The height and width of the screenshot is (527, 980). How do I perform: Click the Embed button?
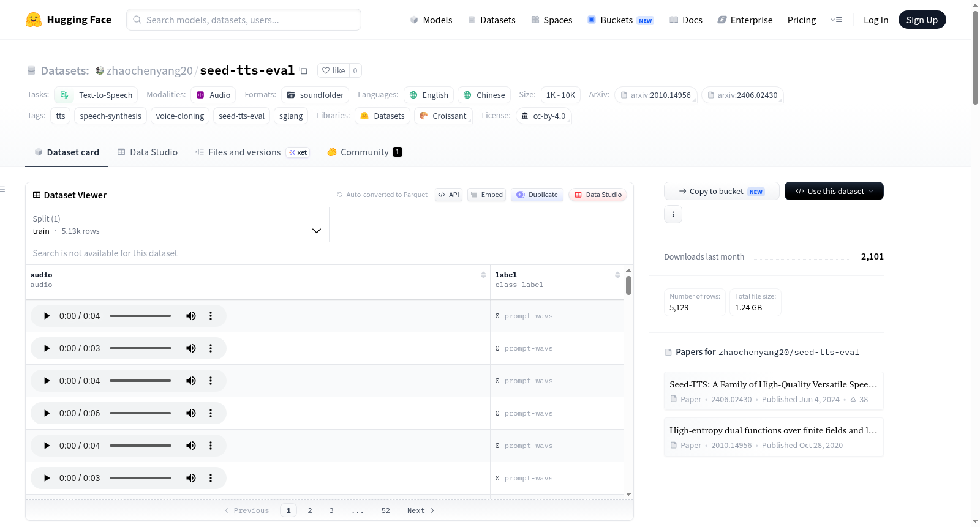pos(486,195)
